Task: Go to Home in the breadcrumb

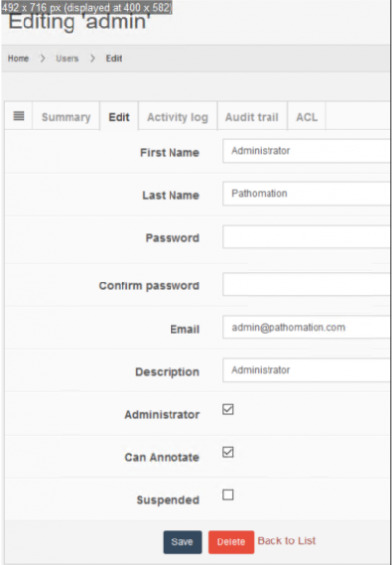Action: [19, 59]
